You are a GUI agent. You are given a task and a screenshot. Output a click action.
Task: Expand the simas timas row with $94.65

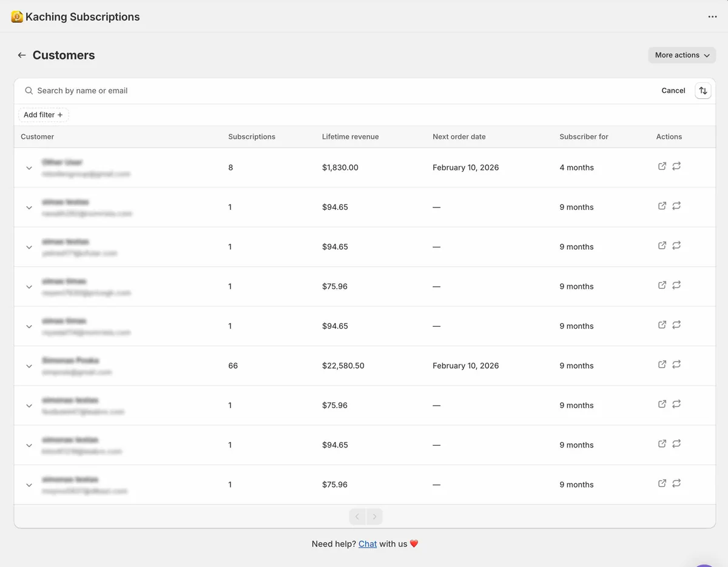click(29, 327)
